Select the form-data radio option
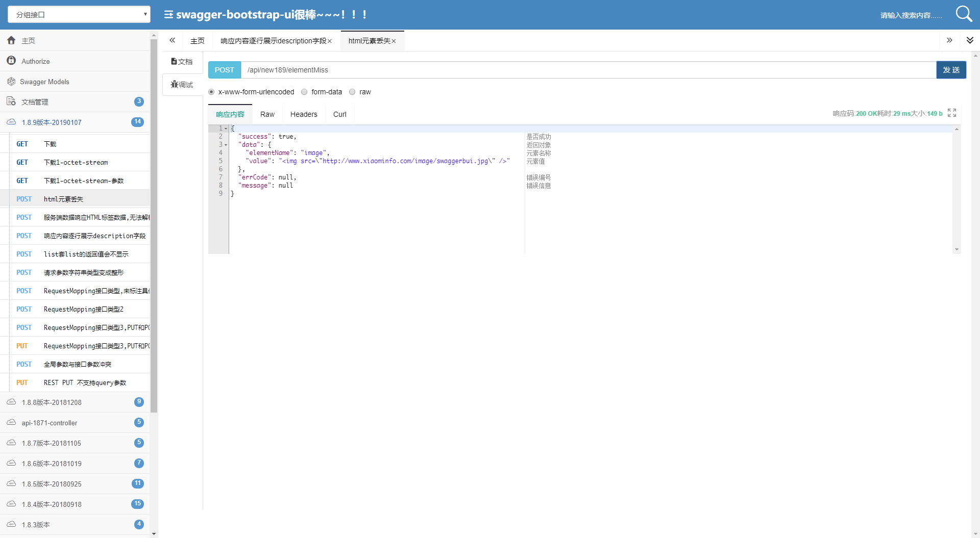 pyautogui.click(x=304, y=92)
